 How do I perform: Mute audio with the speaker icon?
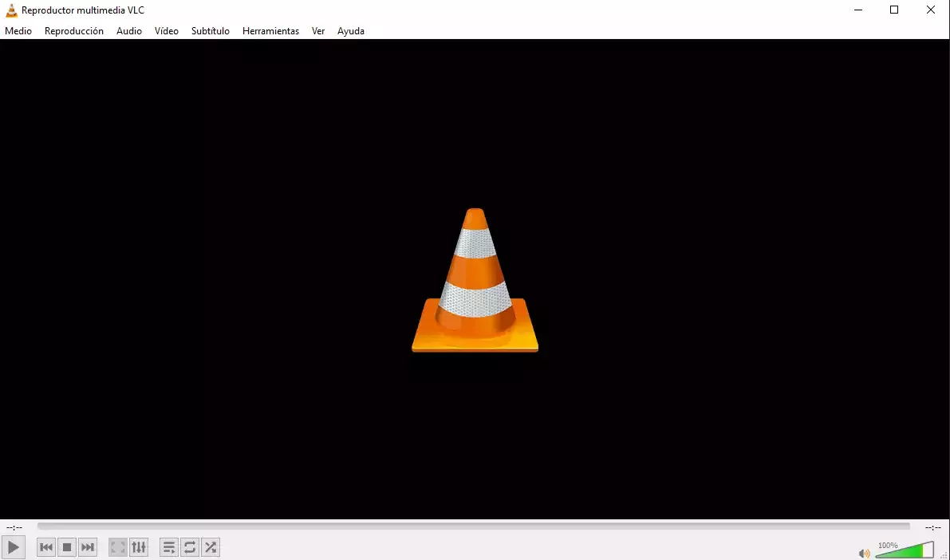864,553
